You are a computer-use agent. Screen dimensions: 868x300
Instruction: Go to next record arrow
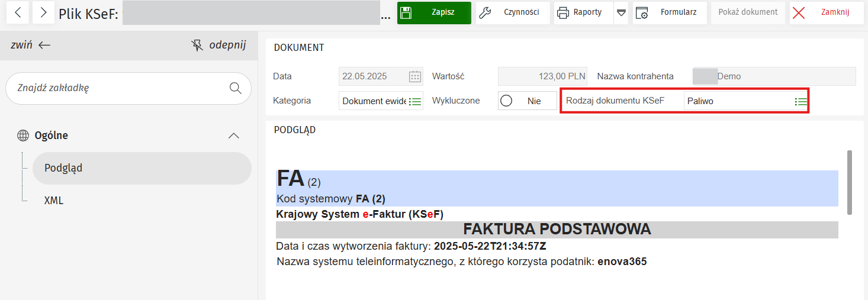point(43,12)
